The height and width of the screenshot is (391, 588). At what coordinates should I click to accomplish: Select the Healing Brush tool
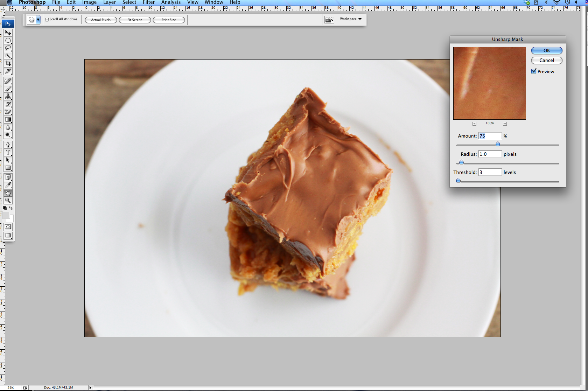coord(8,81)
